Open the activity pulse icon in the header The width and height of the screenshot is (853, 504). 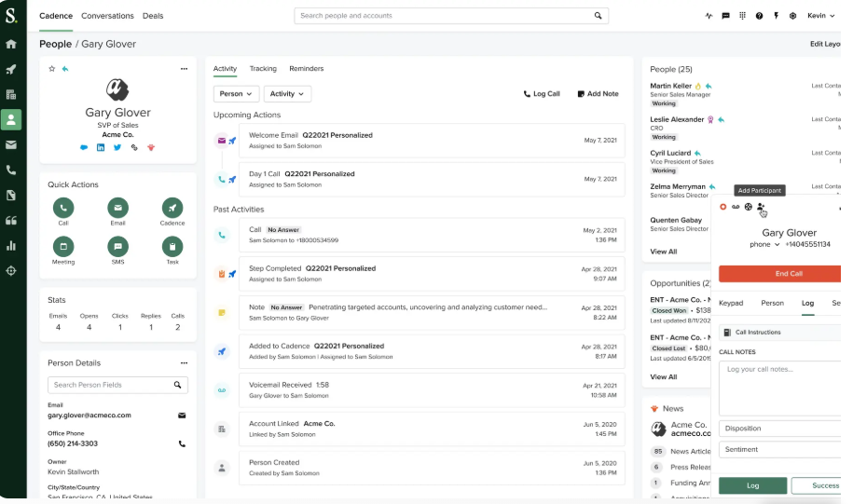click(709, 16)
